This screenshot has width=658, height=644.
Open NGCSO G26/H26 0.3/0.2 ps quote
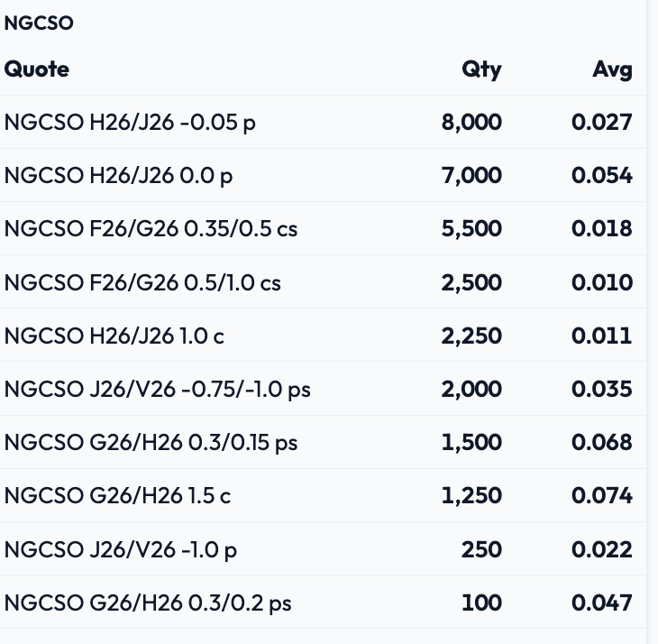coord(148,603)
